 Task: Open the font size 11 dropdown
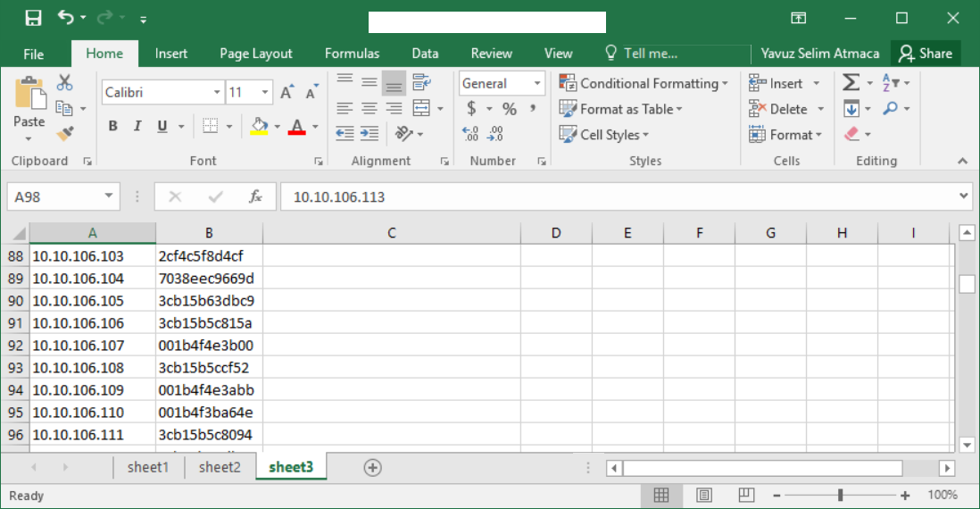click(266, 93)
